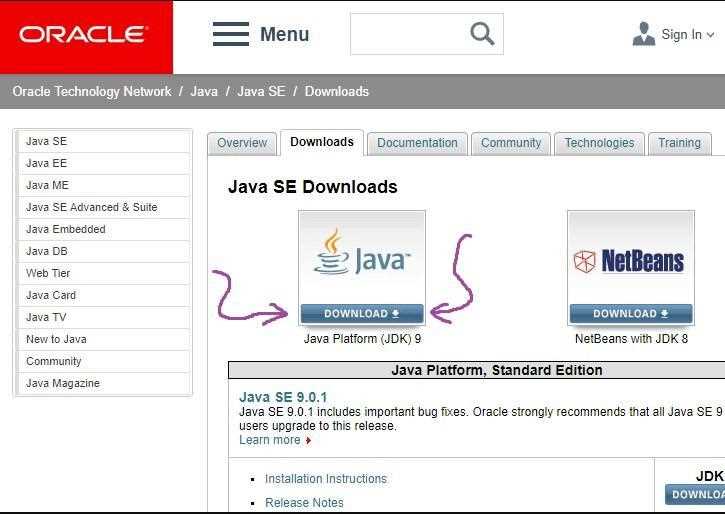Open Java Magazine in the sidebar

[103, 383]
